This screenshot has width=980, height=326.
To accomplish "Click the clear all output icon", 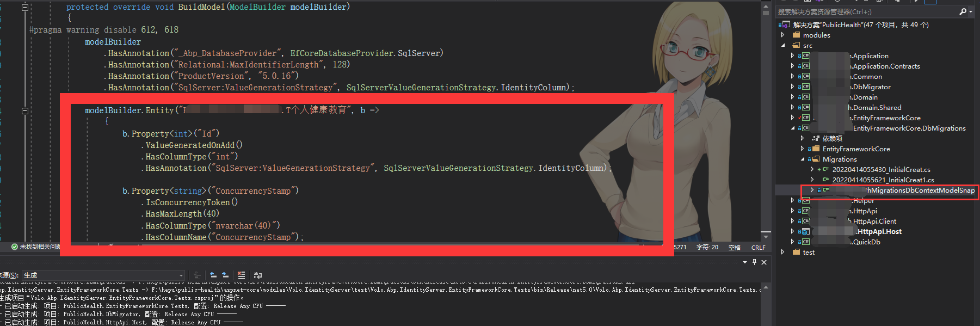I will point(242,275).
